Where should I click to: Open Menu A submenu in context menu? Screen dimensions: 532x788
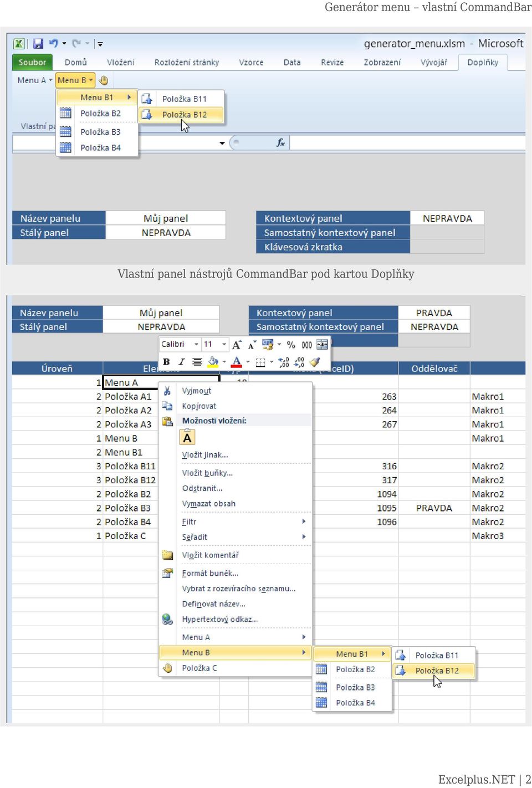[x=236, y=637]
